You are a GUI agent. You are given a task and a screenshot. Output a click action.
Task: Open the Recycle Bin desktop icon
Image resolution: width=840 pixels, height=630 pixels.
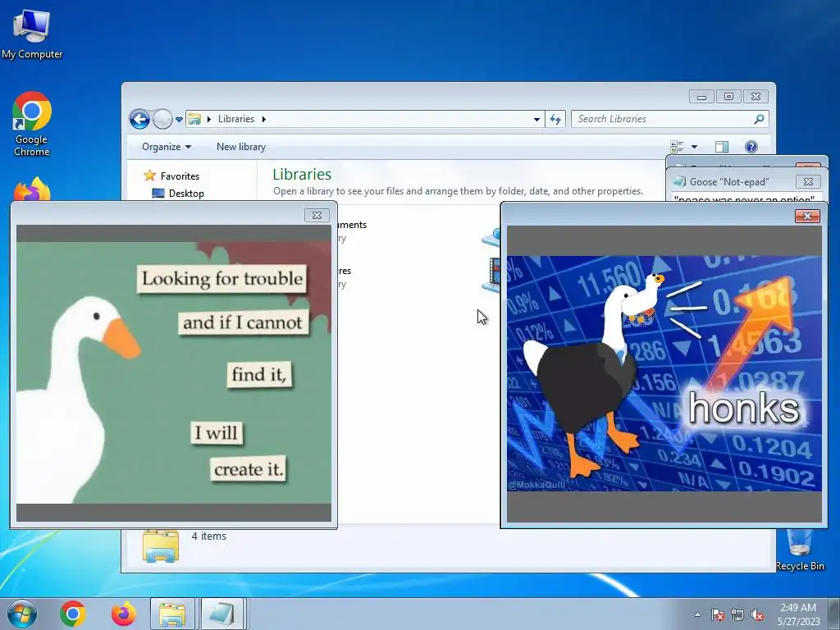pos(800,550)
